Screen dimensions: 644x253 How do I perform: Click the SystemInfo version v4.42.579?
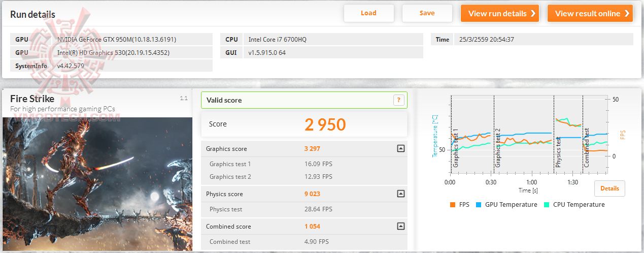tap(71, 66)
